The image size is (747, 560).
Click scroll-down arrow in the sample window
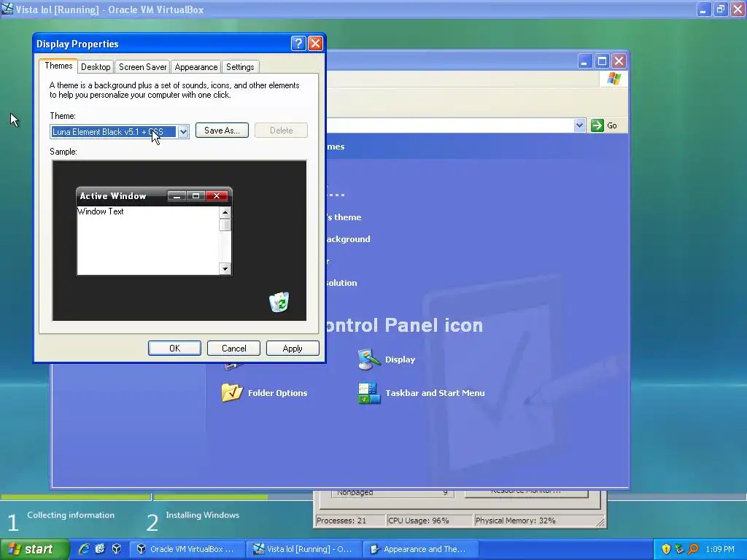tap(225, 269)
